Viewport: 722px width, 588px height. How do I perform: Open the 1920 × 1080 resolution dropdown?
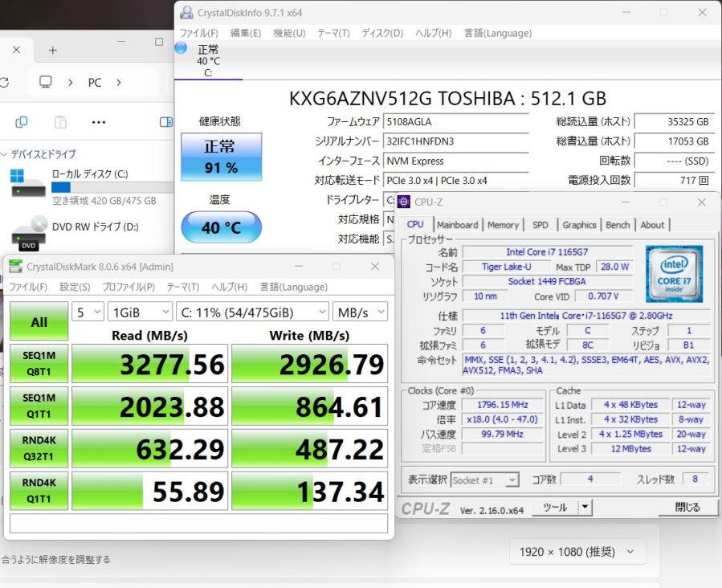(x=577, y=551)
